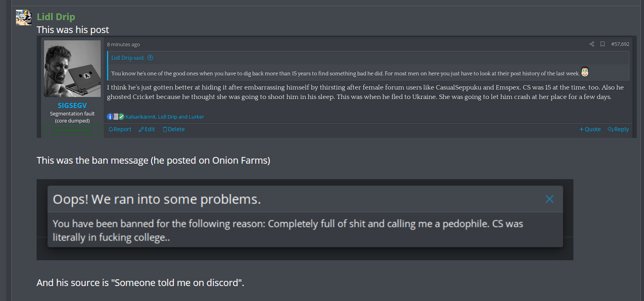Delete the SIGSEGV post
Image resolution: width=644 pixels, height=301 pixels.
coord(174,129)
